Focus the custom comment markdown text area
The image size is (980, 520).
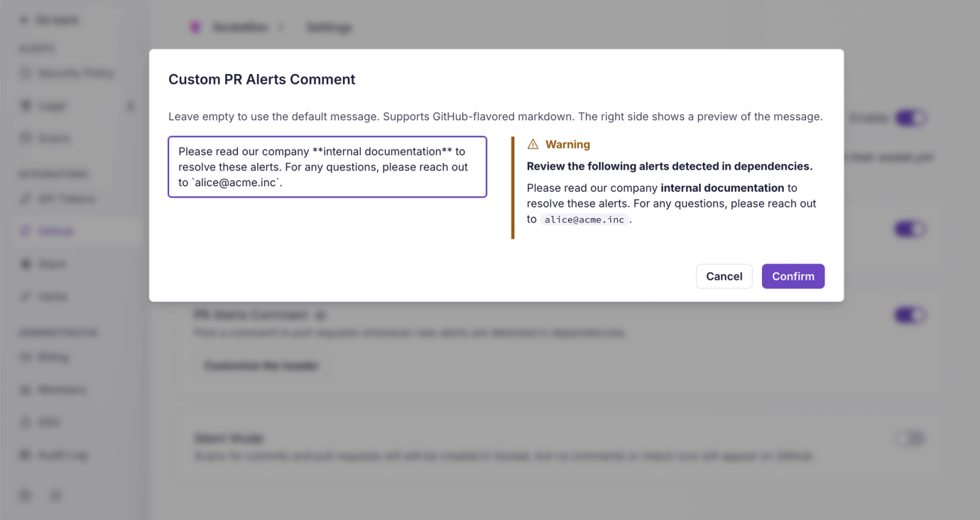328,167
